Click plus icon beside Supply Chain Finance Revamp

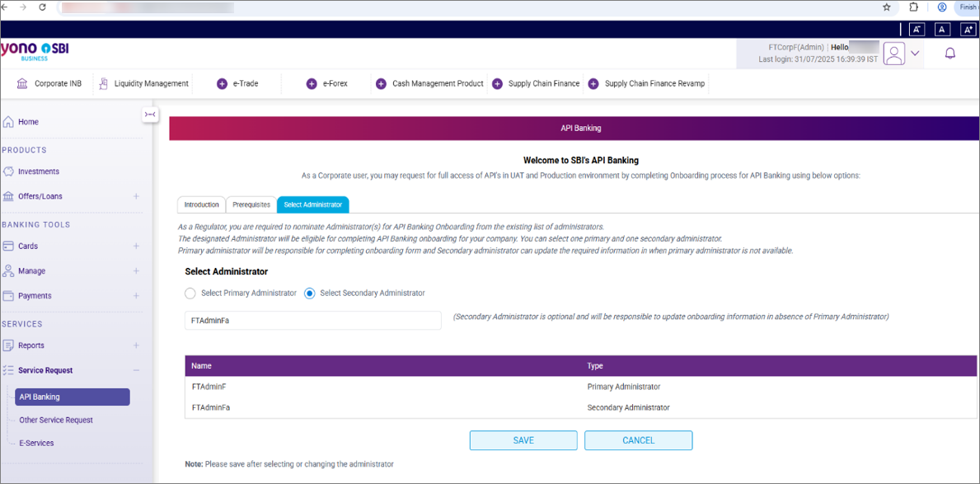click(x=593, y=84)
